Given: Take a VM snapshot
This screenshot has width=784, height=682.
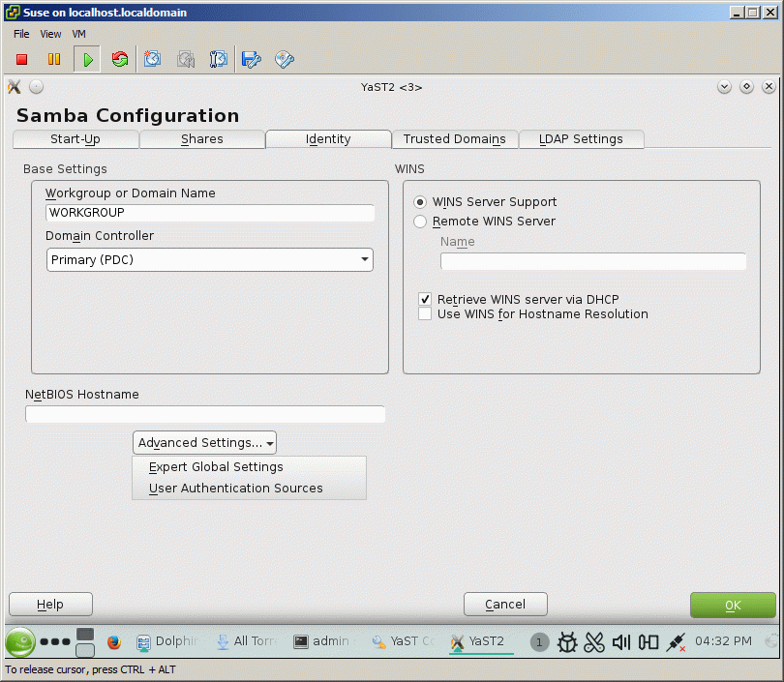Looking at the screenshot, I should [153, 59].
